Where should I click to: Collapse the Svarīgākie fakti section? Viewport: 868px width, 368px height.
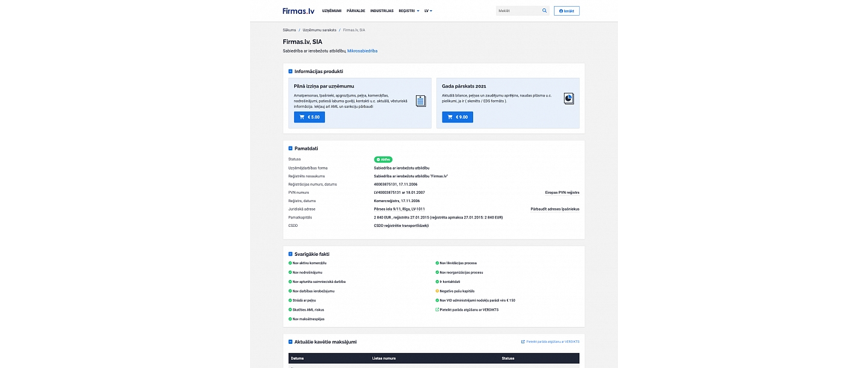(291, 254)
